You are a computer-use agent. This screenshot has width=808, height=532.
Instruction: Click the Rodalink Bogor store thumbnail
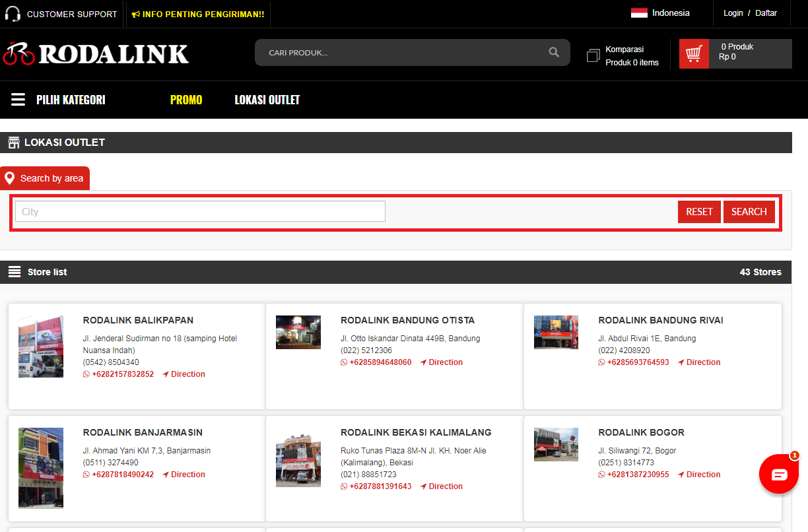[556, 444]
